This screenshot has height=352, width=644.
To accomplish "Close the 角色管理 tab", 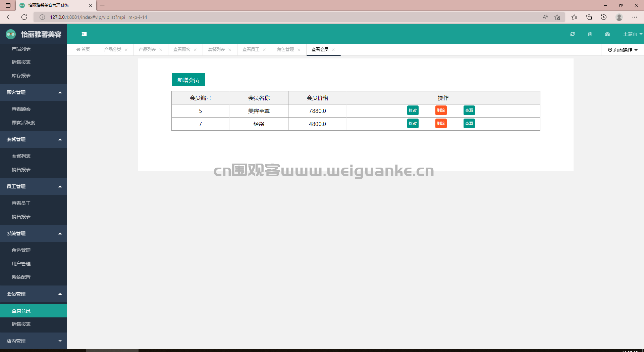I will 299,50.
